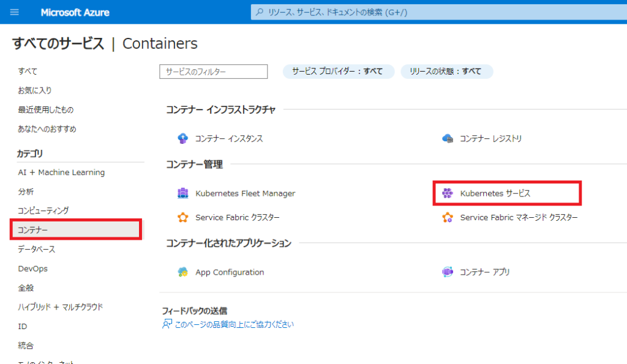627x364 pixels.
Task: Open the AI + Machine Learning category
Action: [61, 172]
